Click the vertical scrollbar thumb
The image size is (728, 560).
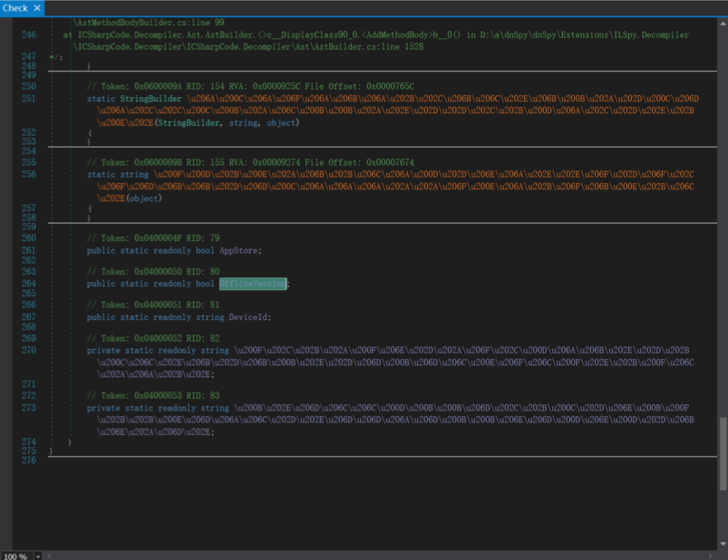[x=723, y=454]
